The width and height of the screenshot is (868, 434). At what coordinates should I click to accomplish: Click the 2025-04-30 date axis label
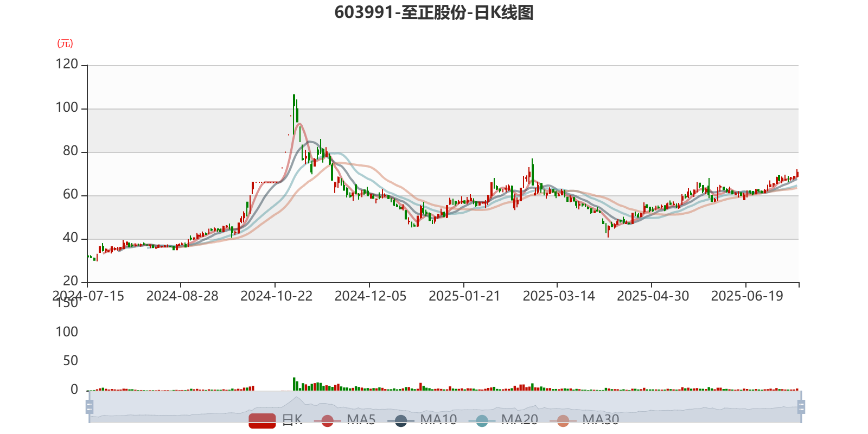coord(653,296)
